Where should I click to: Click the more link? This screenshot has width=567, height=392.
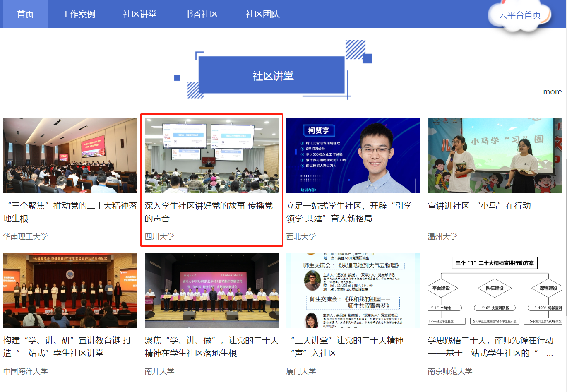click(552, 92)
